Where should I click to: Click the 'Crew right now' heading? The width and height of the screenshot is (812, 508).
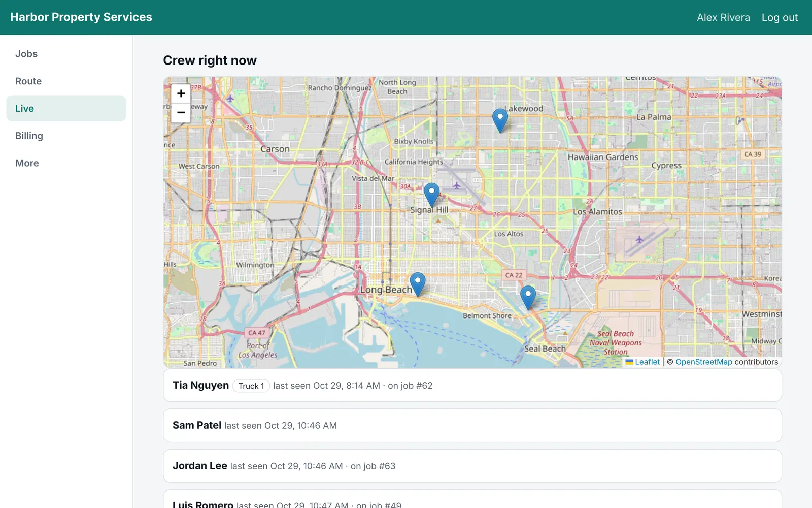[x=210, y=60]
